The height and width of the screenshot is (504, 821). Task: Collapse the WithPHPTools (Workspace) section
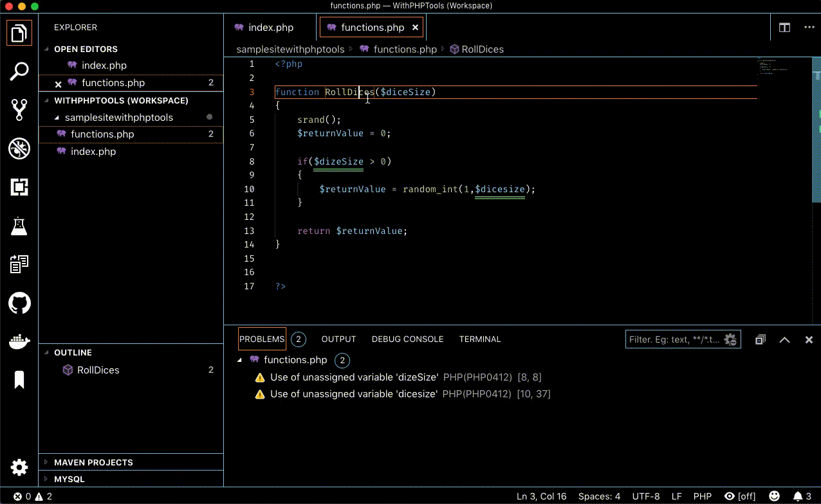[x=46, y=100]
